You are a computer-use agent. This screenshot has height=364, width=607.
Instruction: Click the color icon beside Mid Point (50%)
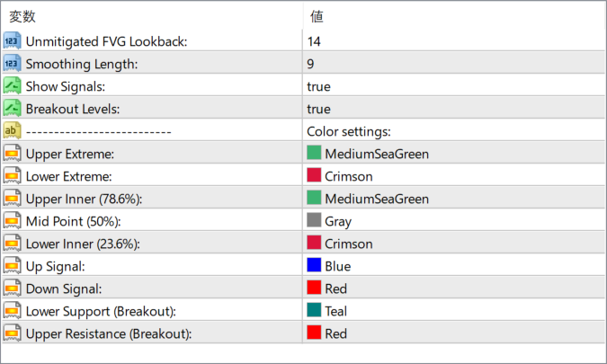pos(12,221)
